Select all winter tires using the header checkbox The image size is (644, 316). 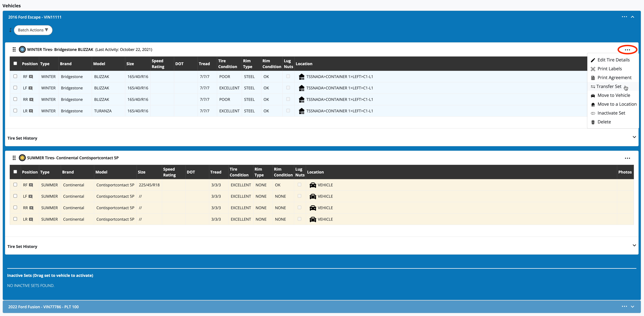(x=15, y=63)
